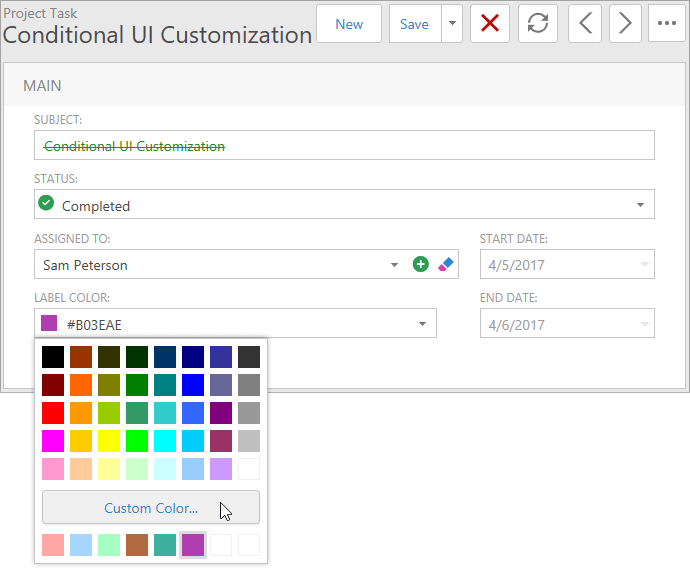Click the Save button

pos(414,24)
